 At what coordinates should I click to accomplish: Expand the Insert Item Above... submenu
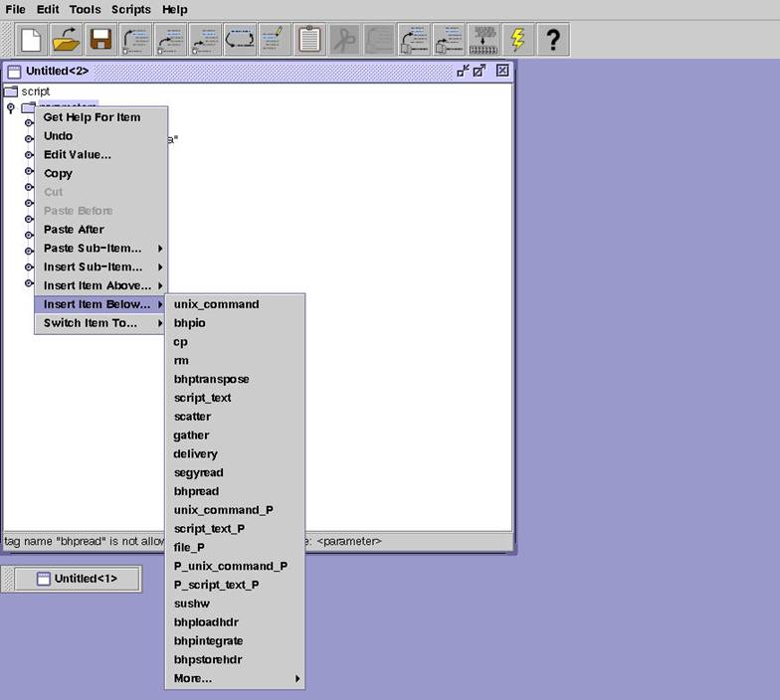click(x=101, y=285)
